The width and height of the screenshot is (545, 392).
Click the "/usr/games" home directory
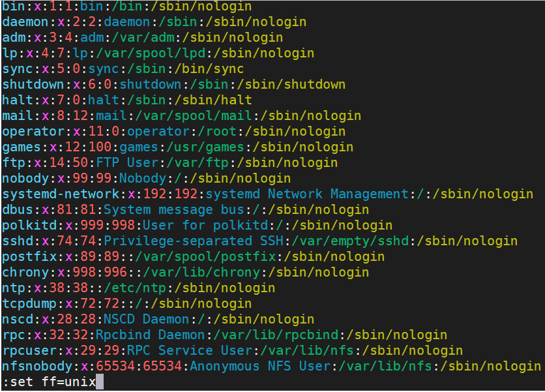pos(205,147)
